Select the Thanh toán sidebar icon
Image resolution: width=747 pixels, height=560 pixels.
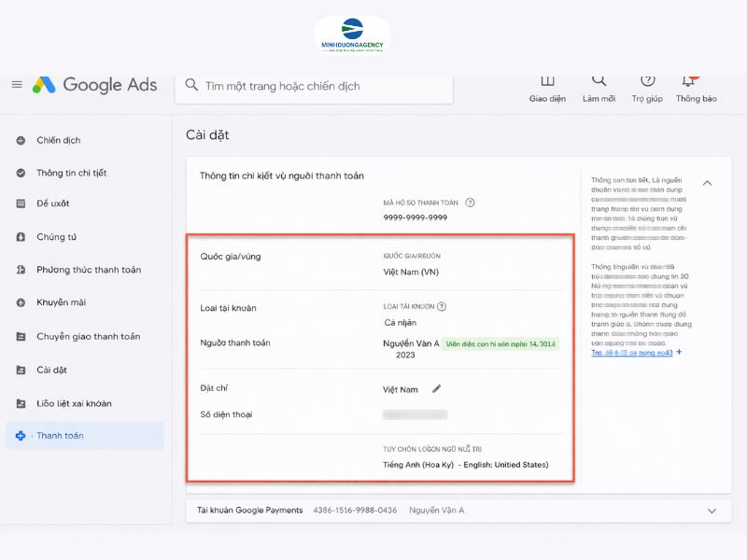click(x=20, y=435)
